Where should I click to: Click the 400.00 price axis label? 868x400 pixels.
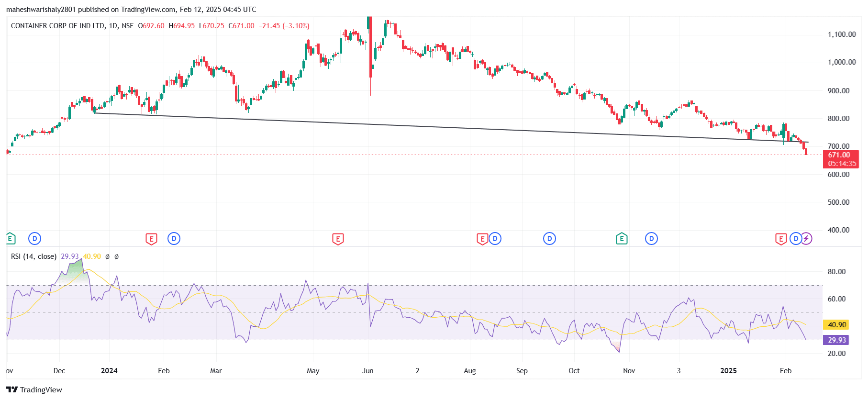pos(839,230)
